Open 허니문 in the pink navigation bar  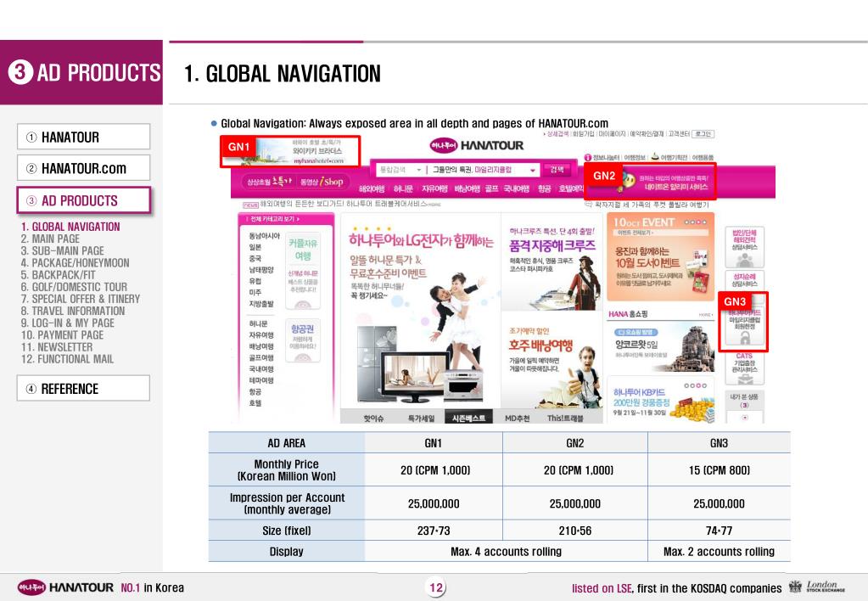coord(402,189)
